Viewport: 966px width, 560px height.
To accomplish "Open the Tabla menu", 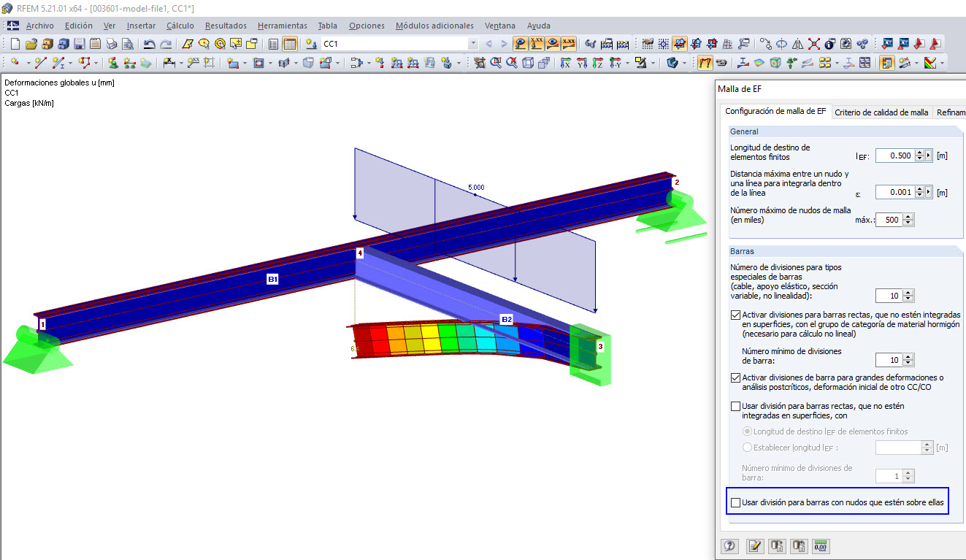I will (x=327, y=26).
